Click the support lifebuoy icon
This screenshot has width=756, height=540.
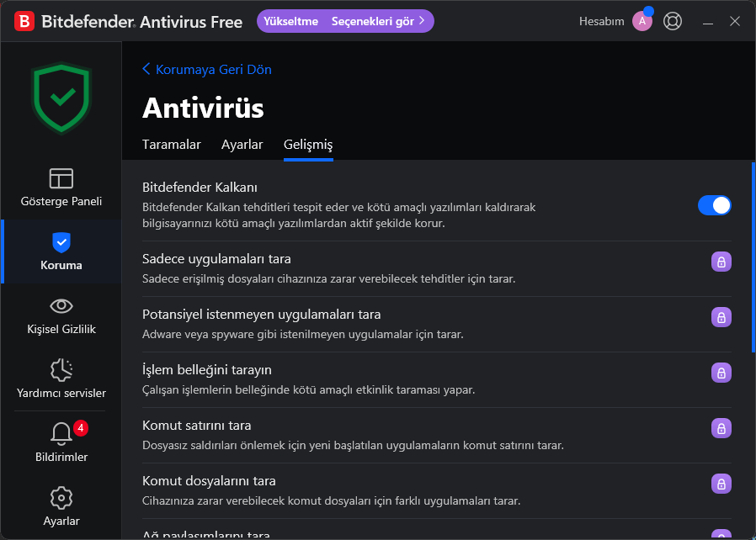tap(673, 21)
